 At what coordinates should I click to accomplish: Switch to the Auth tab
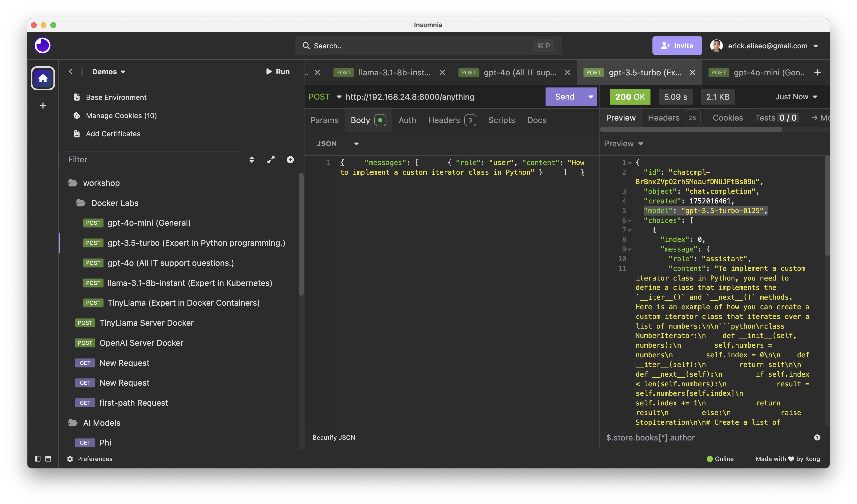[x=407, y=120]
